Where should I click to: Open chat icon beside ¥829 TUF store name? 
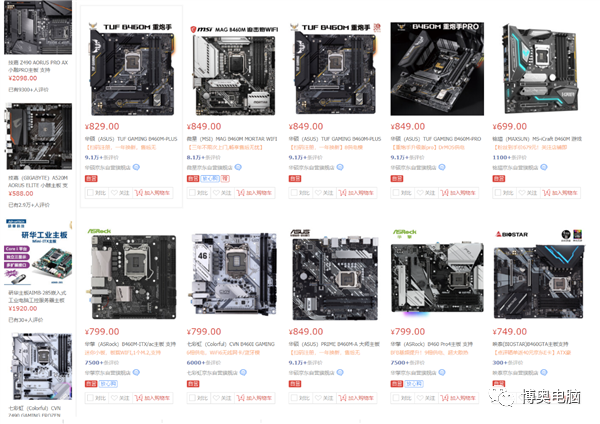[x=136, y=167]
